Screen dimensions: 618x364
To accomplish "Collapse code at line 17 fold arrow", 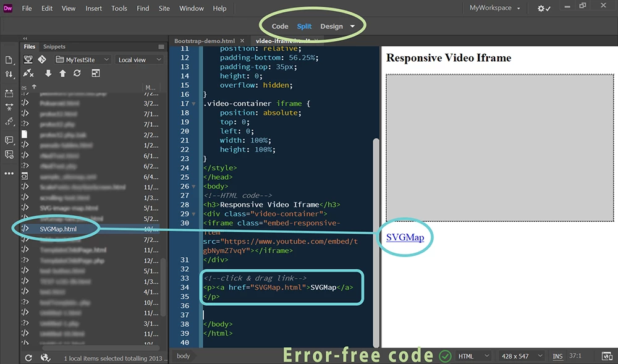I will pos(193,104).
